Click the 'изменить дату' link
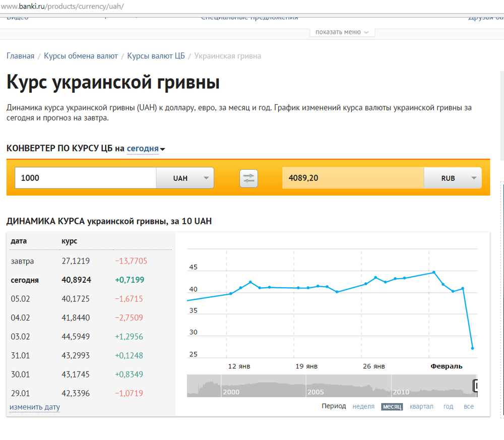 tap(34, 407)
